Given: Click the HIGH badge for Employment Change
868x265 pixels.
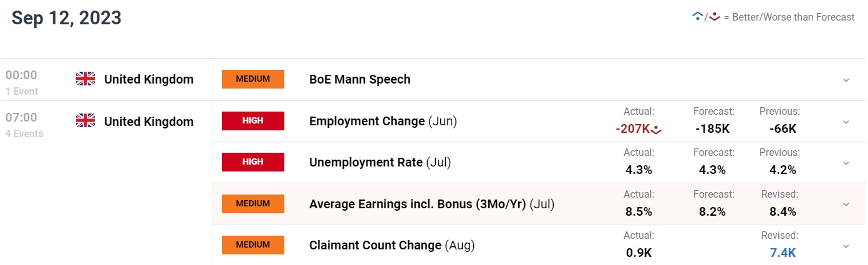Looking at the screenshot, I should (x=253, y=121).
